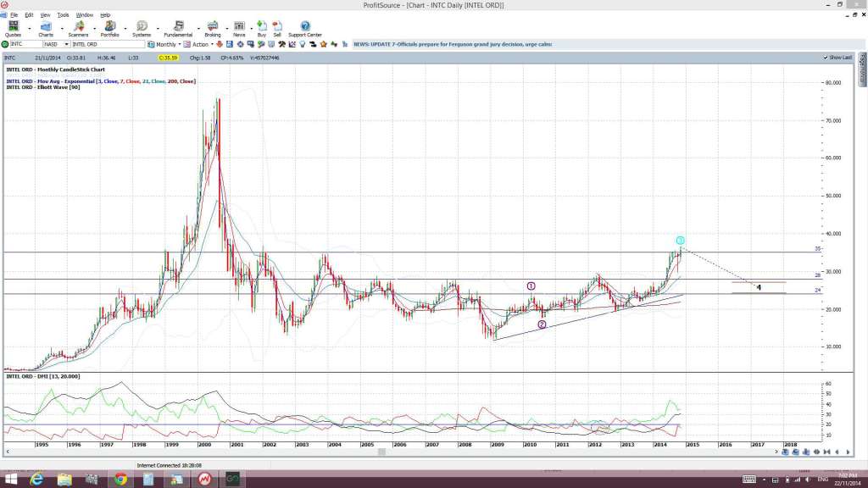
Task: Click the scrollbar left arrow below the chart
Action: 7,452
